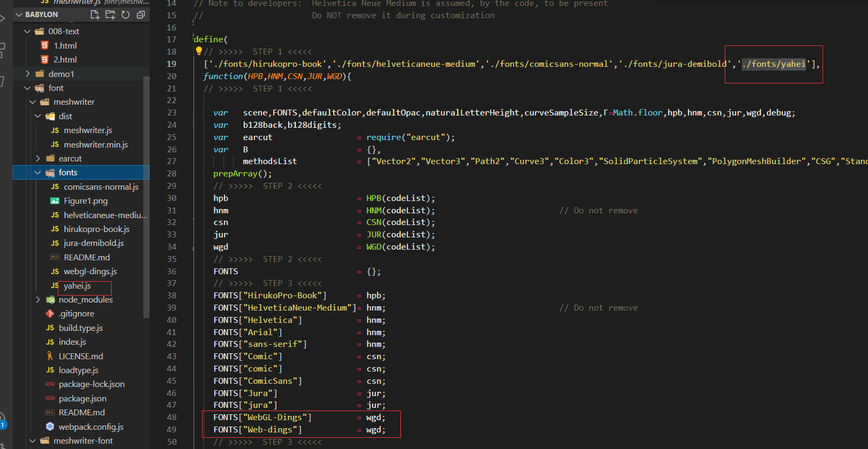Open the LICENSE.md file
Image resolution: width=868 pixels, height=449 pixels.
click(x=81, y=356)
